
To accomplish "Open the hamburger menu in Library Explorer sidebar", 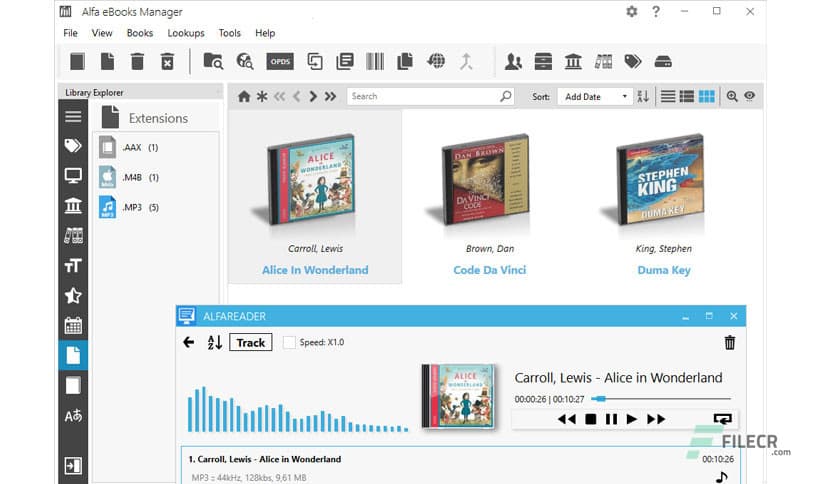I will [x=73, y=116].
